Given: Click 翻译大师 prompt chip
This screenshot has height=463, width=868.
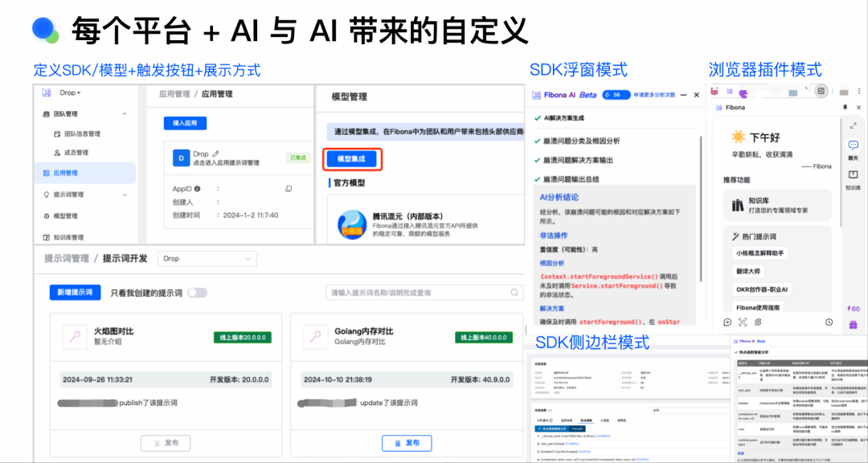Looking at the screenshot, I should (747, 272).
